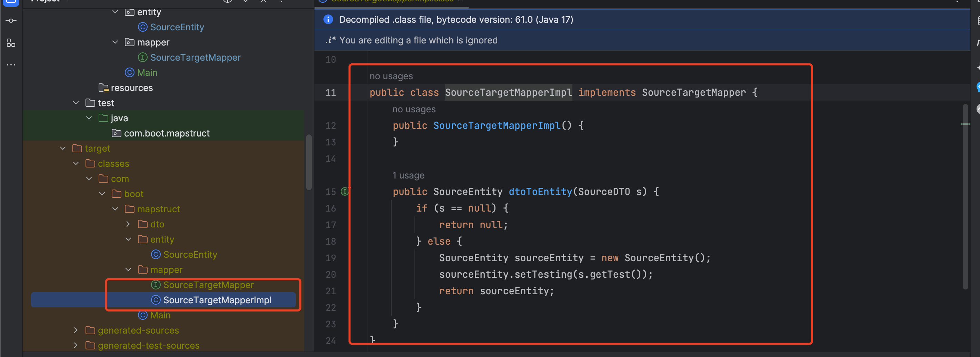The height and width of the screenshot is (357, 980).
Task: Click SourceTargetMapper after implements keyword
Action: [x=693, y=92]
